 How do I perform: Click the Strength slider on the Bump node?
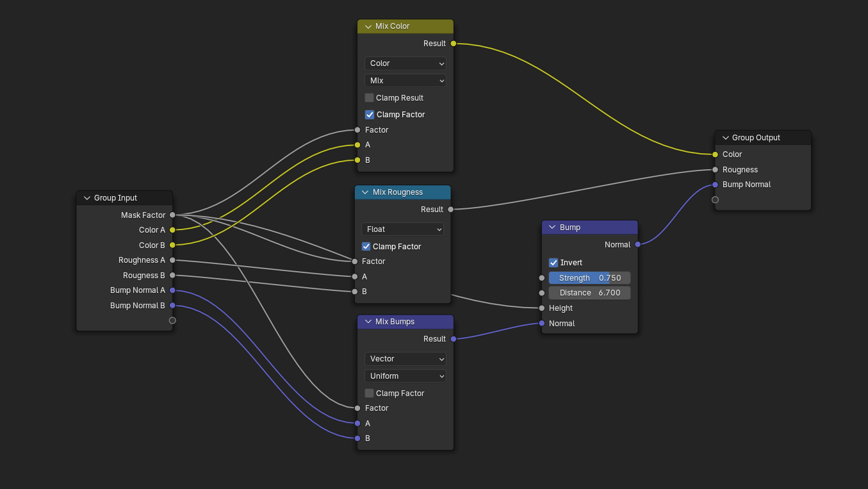pyautogui.click(x=589, y=278)
